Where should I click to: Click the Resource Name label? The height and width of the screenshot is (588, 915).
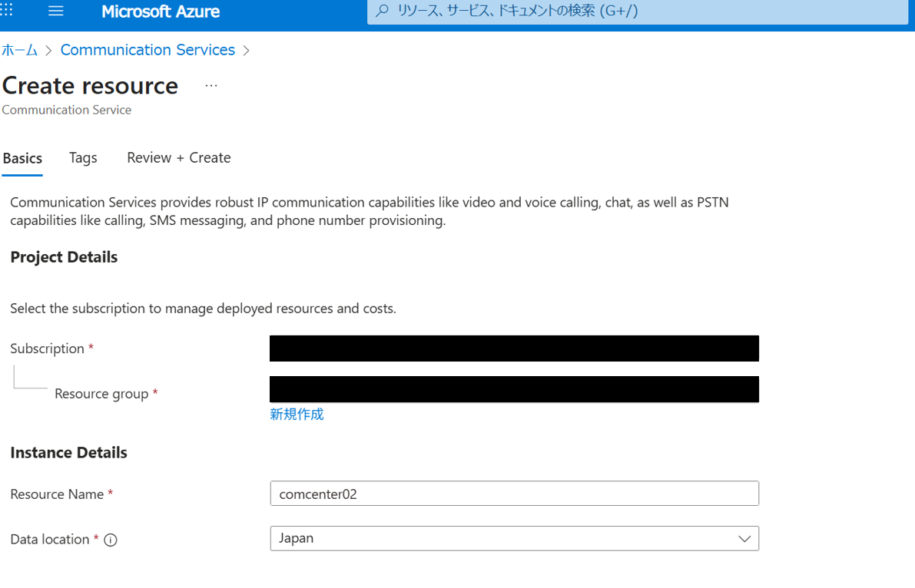(57, 494)
